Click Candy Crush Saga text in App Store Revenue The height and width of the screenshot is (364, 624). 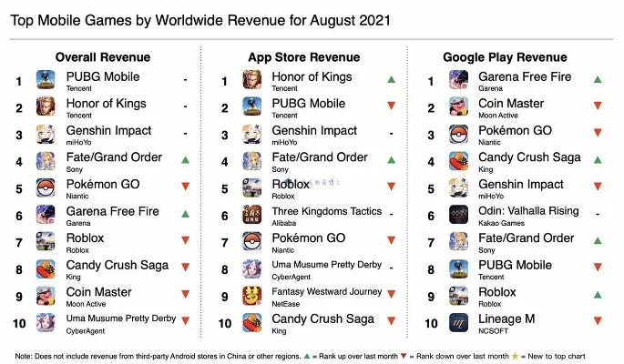(322, 318)
